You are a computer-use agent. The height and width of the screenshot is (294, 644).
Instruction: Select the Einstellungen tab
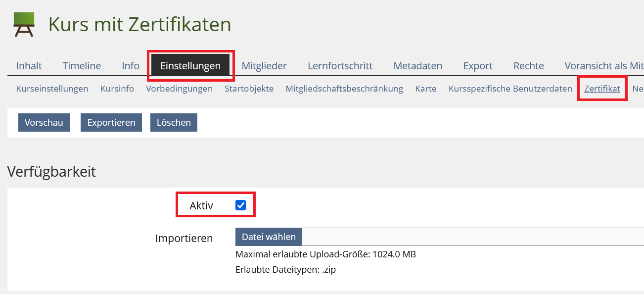click(x=190, y=66)
